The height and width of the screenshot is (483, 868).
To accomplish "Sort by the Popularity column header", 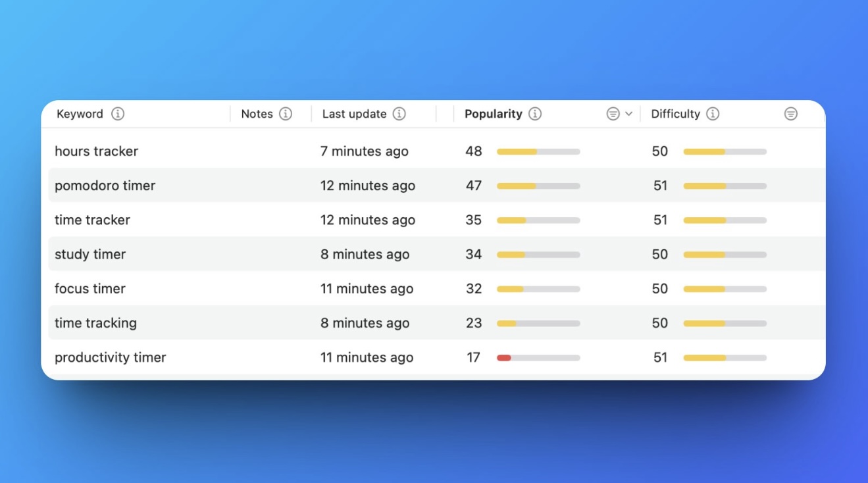I will tap(493, 114).
